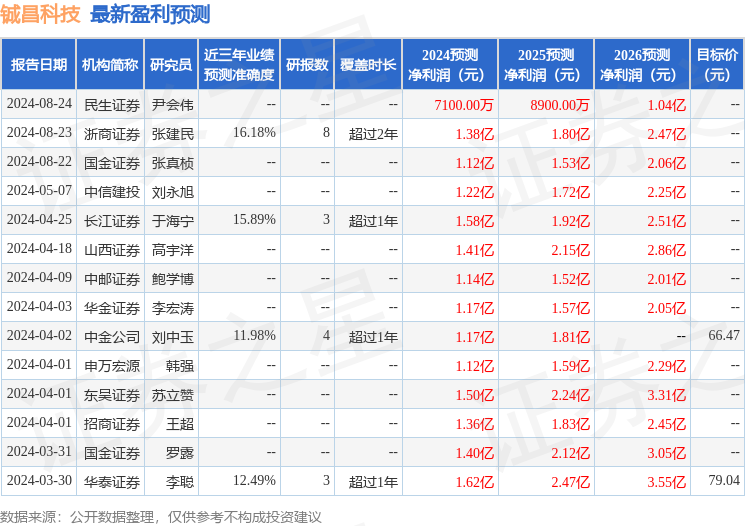This screenshot has width=745, height=526.
Task: Select the date 2024-08-22
Action: point(39,162)
